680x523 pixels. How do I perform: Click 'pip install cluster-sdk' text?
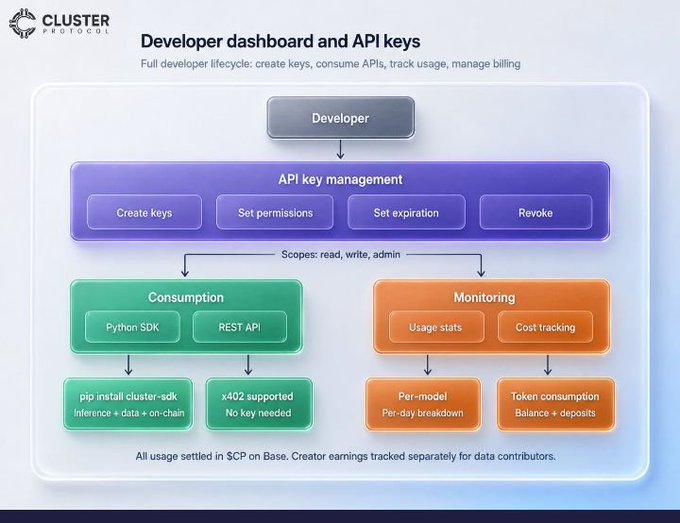128,396
